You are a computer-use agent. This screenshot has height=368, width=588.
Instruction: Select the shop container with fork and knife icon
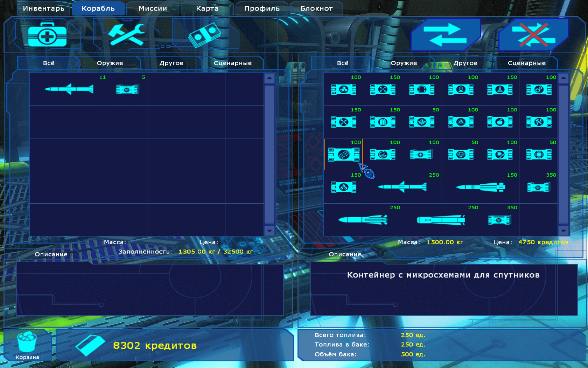pyautogui.click(x=344, y=122)
